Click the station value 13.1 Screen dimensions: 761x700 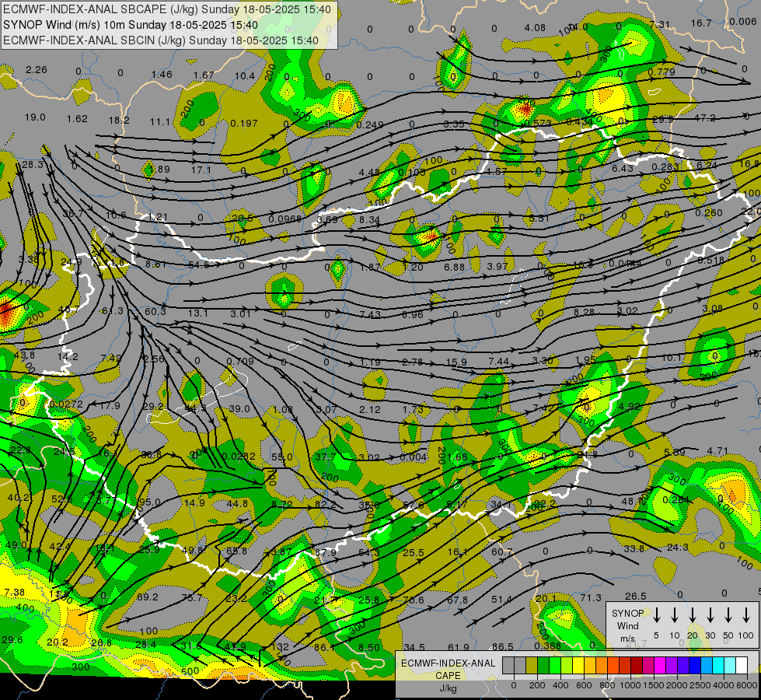click(x=198, y=313)
